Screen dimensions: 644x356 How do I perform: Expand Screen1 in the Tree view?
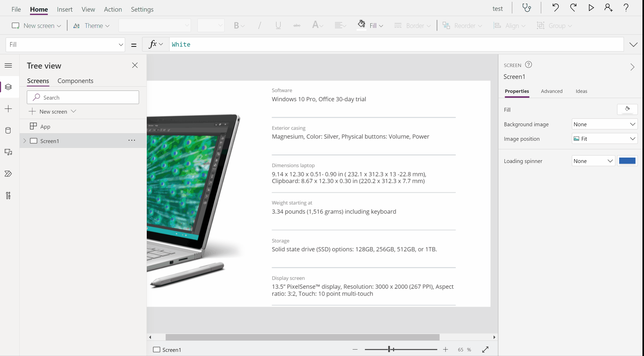[x=25, y=141]
